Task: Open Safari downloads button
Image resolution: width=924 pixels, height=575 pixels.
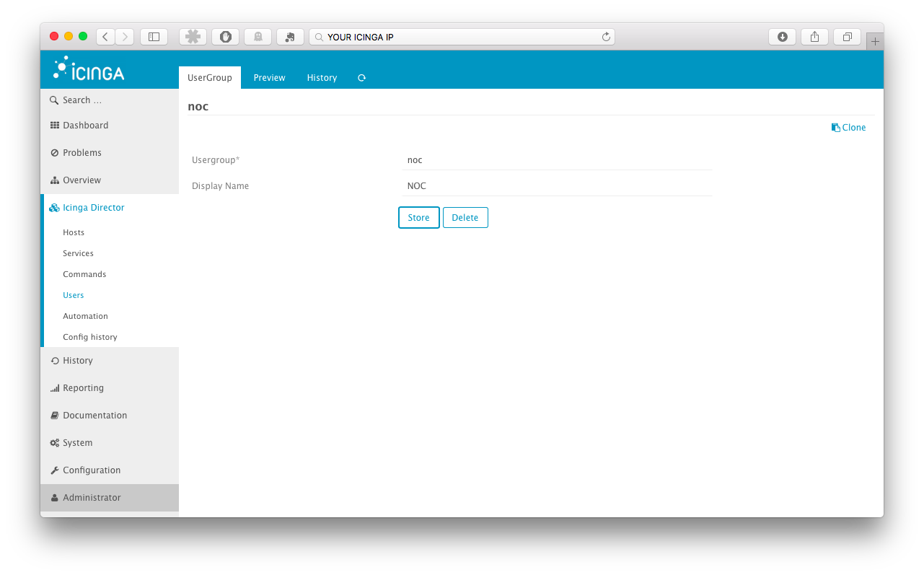Action: [783, 37]
